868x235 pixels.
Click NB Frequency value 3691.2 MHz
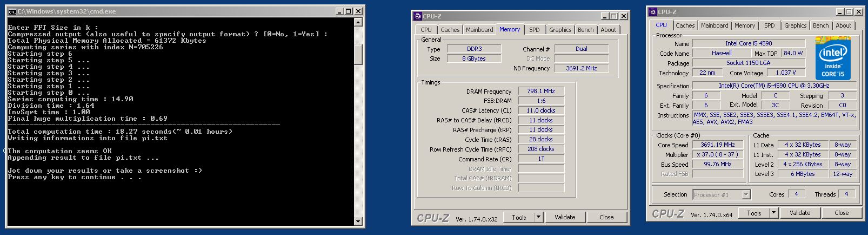pos(582,68)
